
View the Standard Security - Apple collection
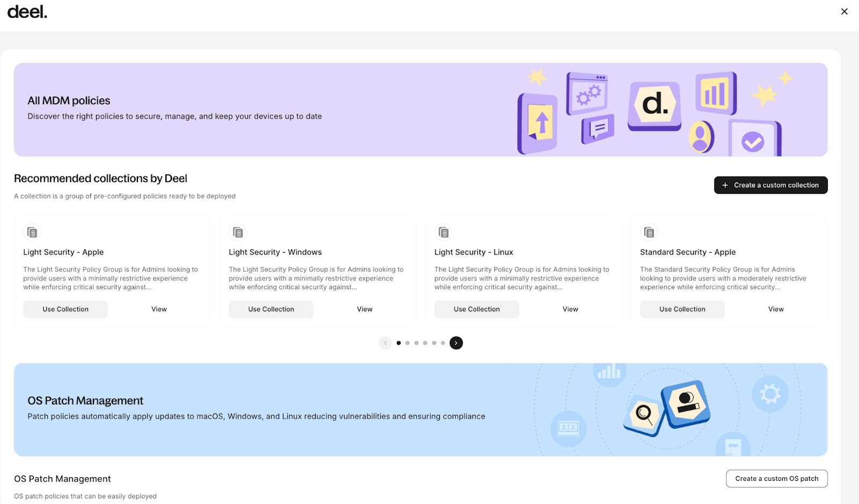pyautogui.click(x=776, y=309)
